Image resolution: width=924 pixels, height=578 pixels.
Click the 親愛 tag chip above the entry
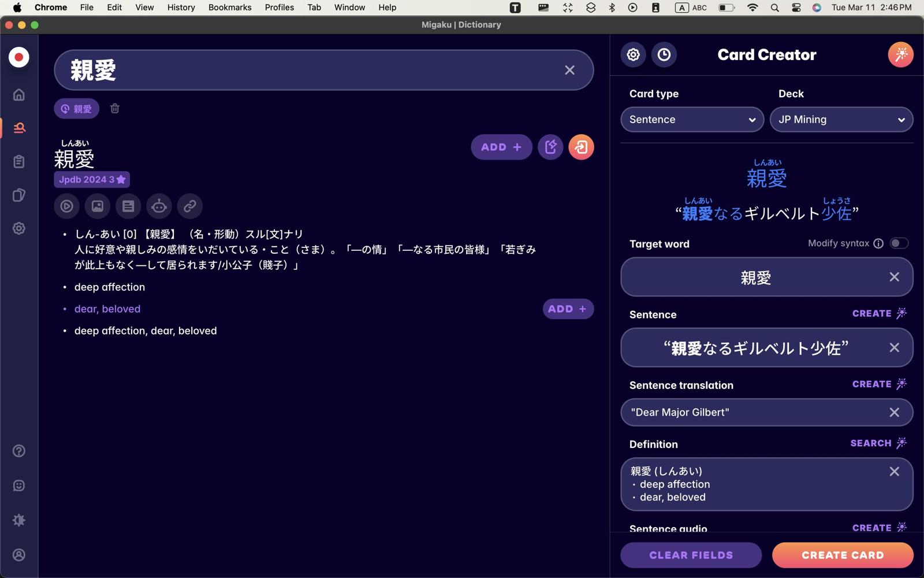pos(76,108)
